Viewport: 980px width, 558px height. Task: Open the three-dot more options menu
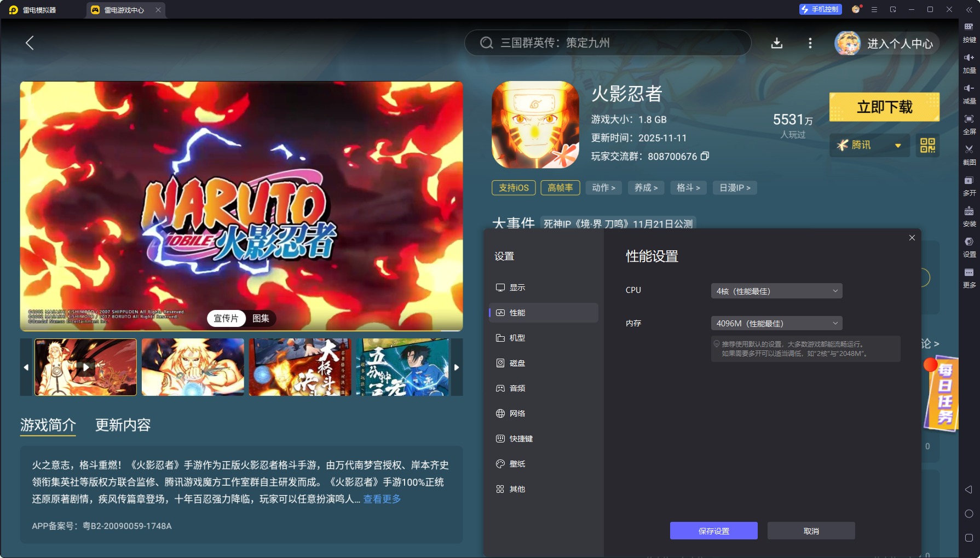tap(810, 43)
